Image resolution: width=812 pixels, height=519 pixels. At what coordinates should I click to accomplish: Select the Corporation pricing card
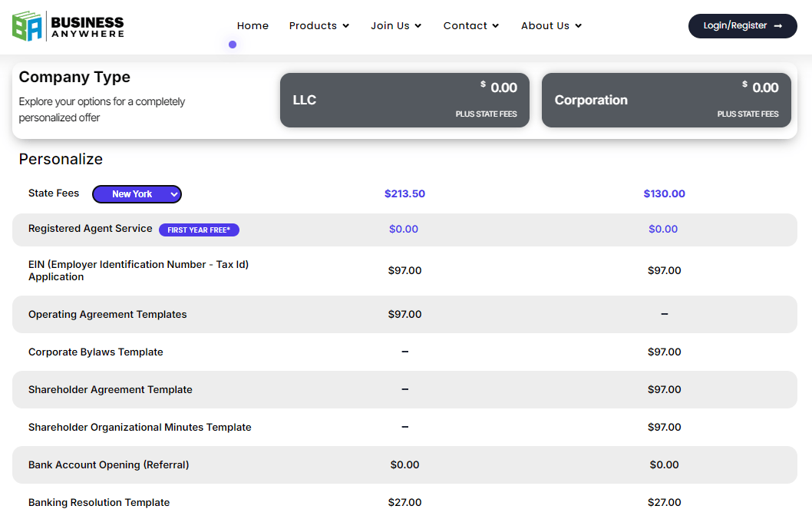tap(666, 100)
